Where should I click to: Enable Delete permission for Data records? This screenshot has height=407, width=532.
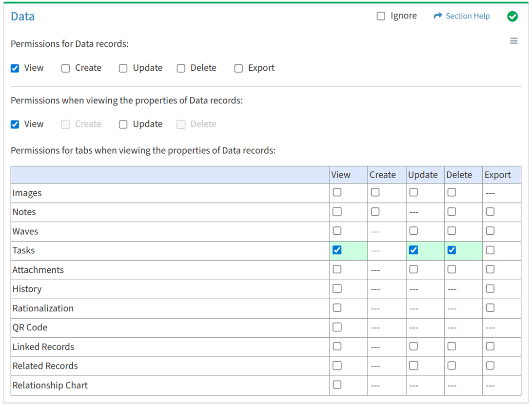point(181,68)
